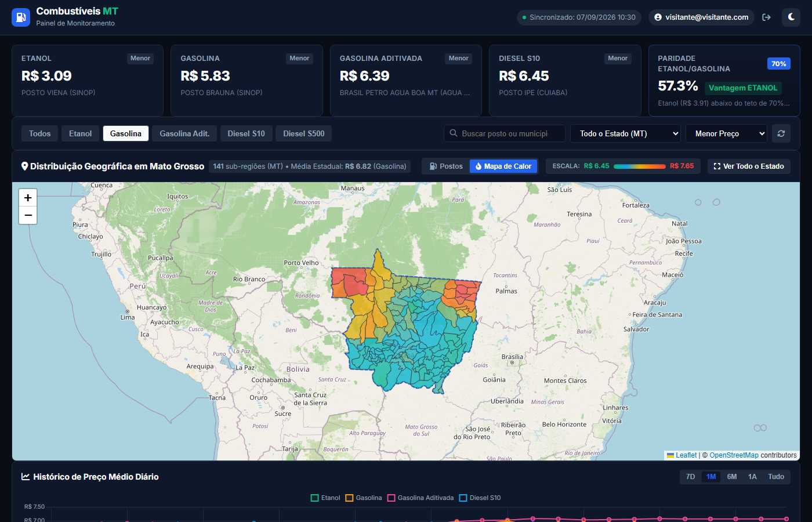The image size is (812, 522).
Task: Set chart range to Tudo
Action: click(x=776, y=477)
